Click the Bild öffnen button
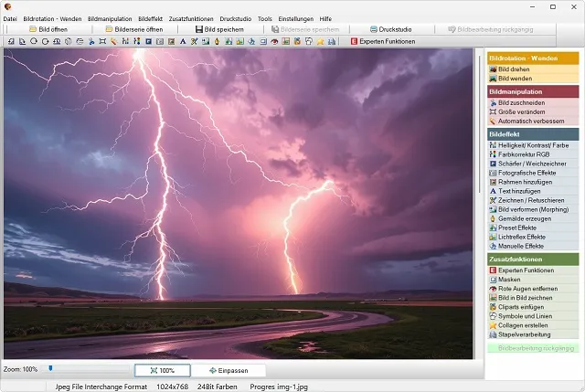 [x=48, y=29]
